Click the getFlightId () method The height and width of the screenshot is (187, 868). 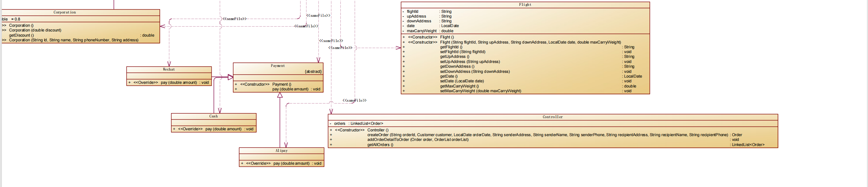pos(451,47)
